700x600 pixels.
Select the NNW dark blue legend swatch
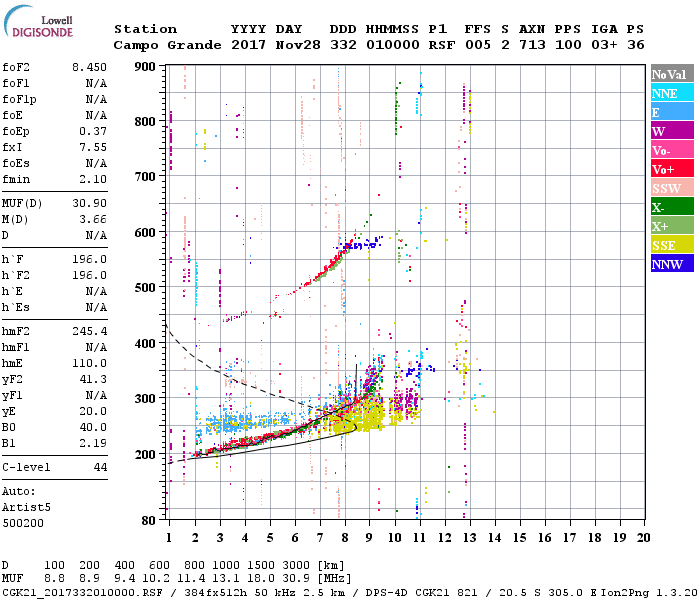[x=672, y=264]
